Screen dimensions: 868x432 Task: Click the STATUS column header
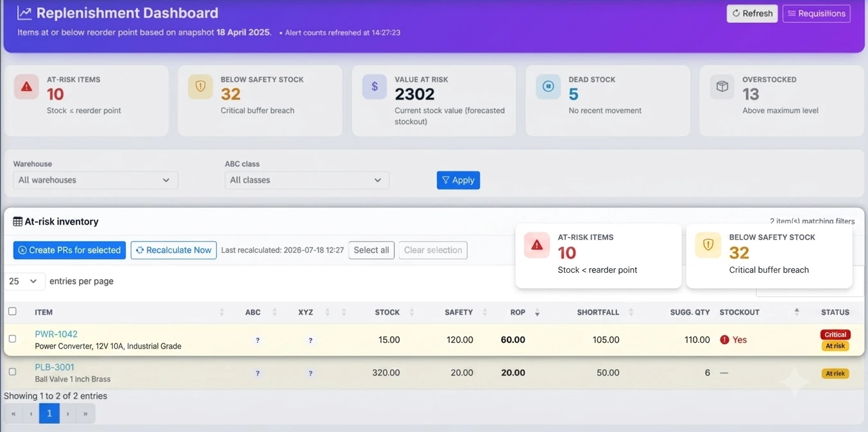(835, 313)
